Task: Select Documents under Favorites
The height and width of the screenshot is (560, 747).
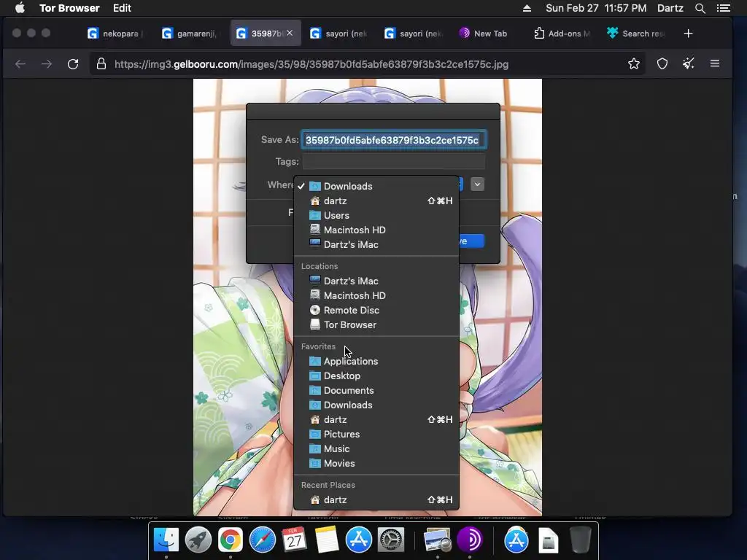Action: [x=376, y=391]
